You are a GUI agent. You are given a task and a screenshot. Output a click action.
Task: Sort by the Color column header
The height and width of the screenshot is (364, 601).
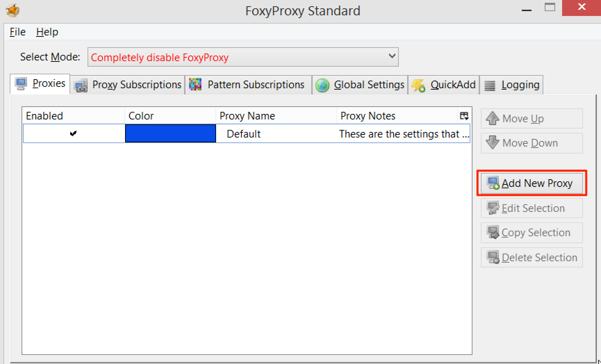[170, 116]
